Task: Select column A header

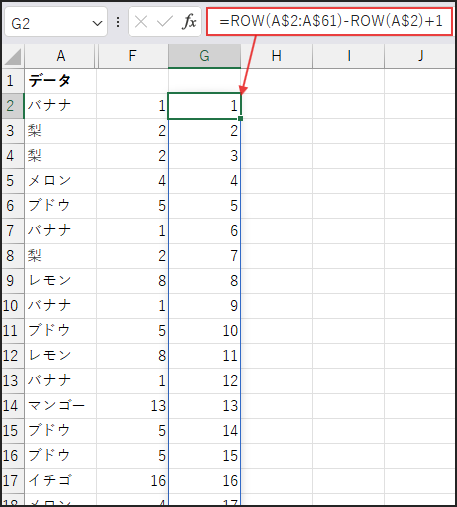Action: tap(60, 56)
